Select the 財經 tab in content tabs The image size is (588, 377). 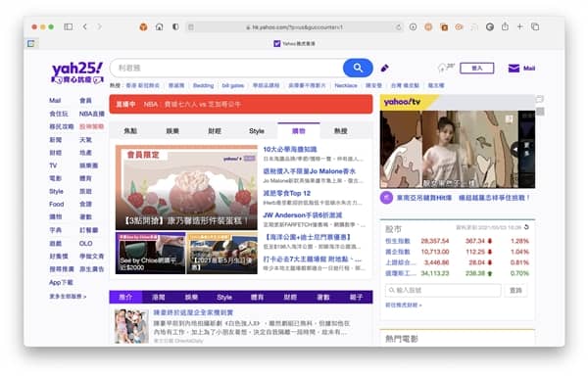215,131
